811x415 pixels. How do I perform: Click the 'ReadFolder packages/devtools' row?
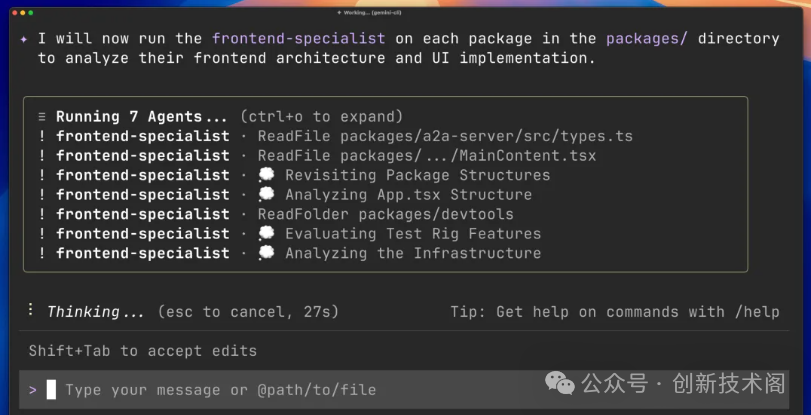click(276, 214)
